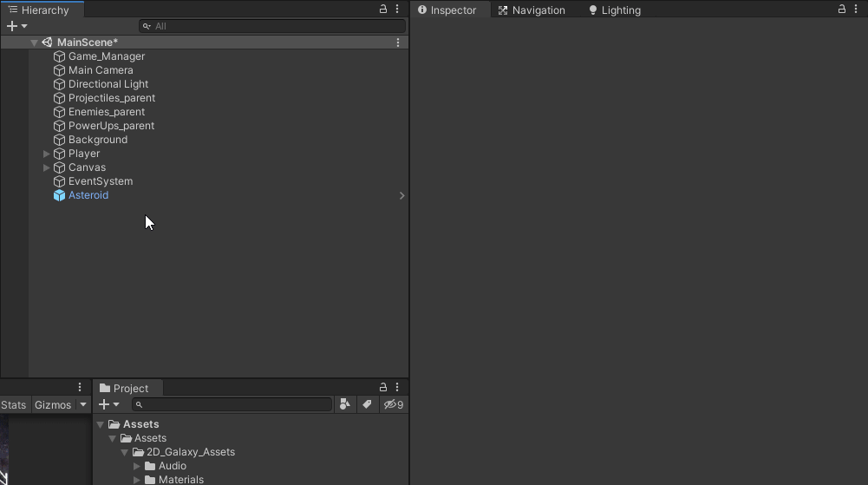Screen dimensions: 868x485
Task: Toggle Project panel lock icon
Action: pyautogui.click(x=383, y=387)
